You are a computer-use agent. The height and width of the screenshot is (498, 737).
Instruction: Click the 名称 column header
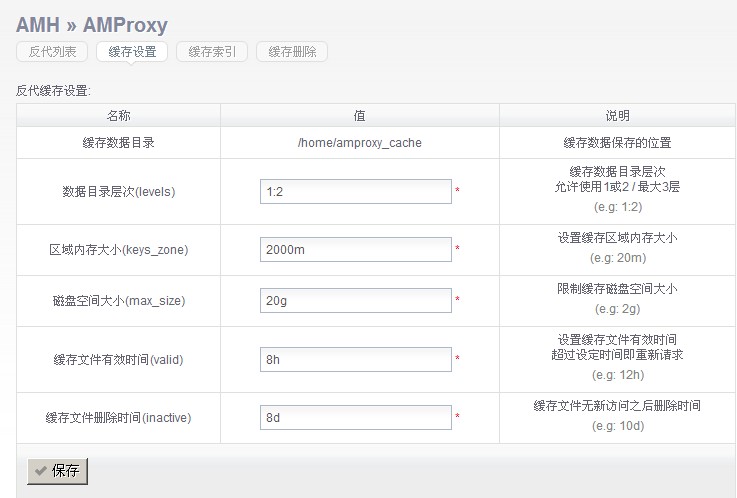[118, 116]
